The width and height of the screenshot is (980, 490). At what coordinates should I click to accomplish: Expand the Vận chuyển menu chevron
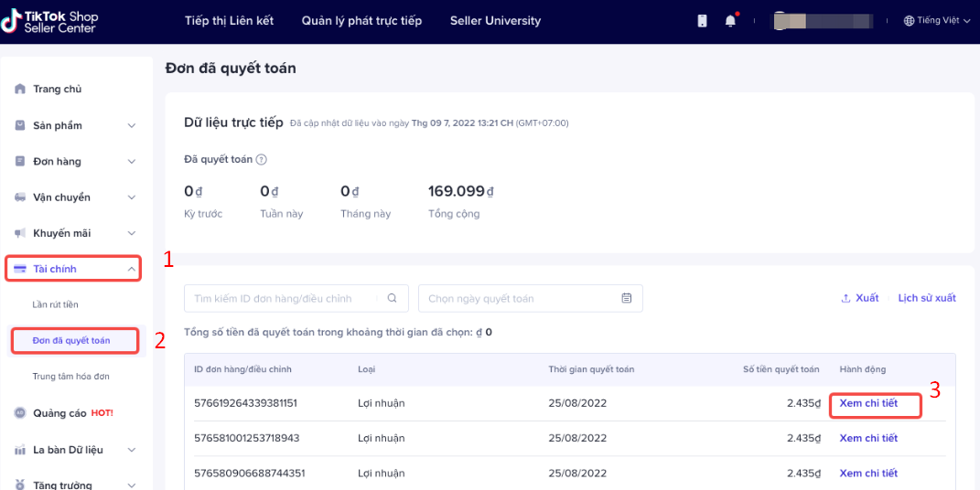point(131,197)
